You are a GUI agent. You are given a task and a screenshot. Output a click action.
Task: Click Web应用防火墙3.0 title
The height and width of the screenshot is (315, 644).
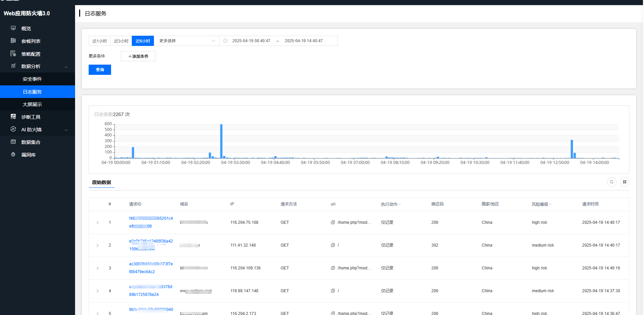coord(27,14)
